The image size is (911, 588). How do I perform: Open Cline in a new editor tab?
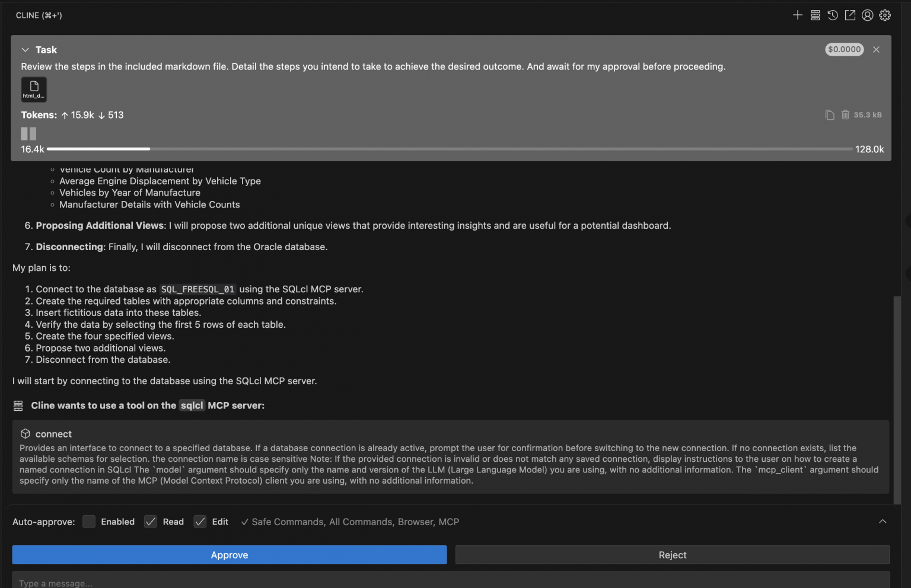pyautogui.click(x=850, y=15)
